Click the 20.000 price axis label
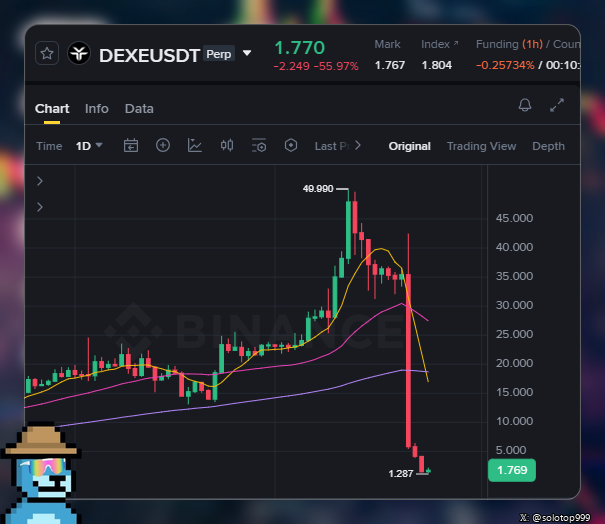This screenshot has height=524, width=605. [x=514, y=363]
